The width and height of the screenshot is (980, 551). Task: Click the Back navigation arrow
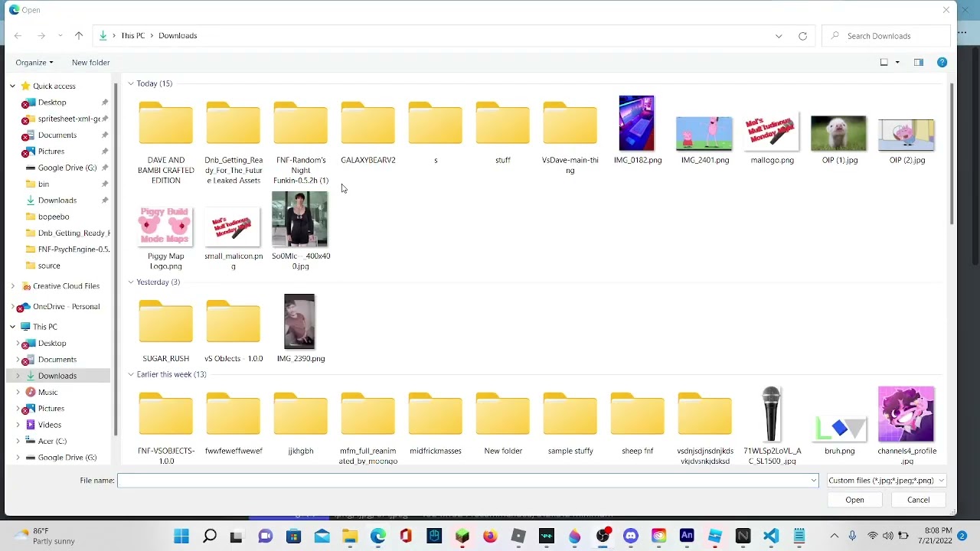[x=18, y=35]
